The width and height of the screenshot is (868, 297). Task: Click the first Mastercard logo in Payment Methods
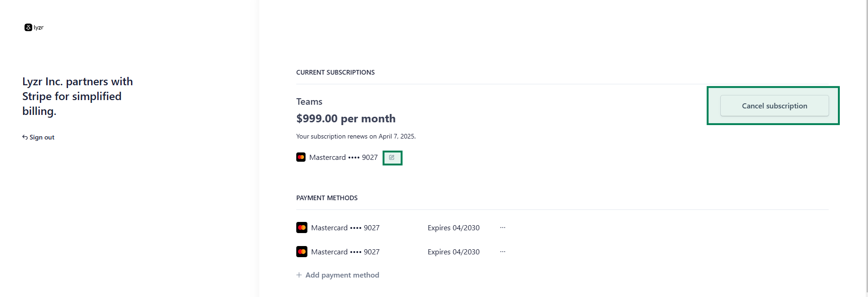[302, 227]
